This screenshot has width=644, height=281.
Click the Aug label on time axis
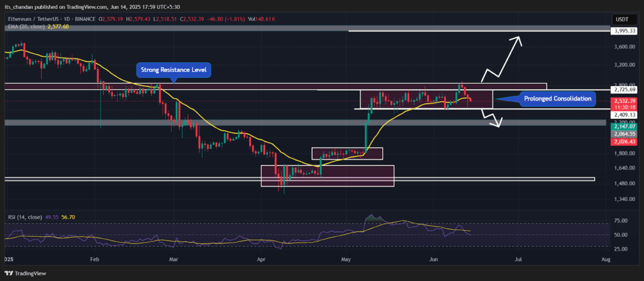[606, 260]
